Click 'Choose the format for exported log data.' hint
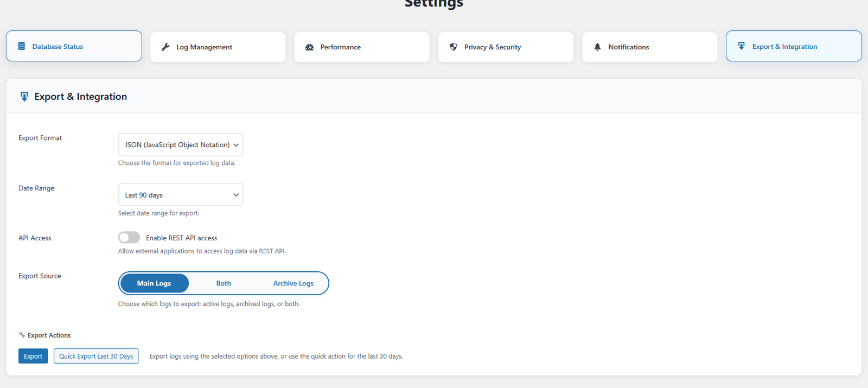The width and height of the screenshot is (868, 388). tap(177, 163)
